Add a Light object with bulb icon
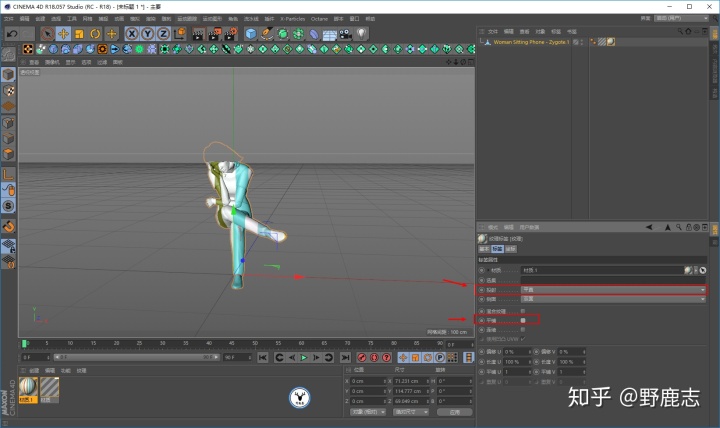 [362, 34]
